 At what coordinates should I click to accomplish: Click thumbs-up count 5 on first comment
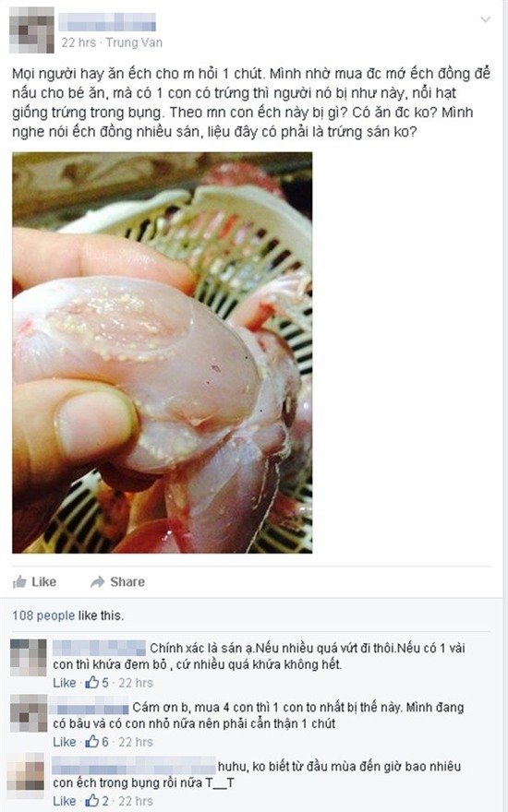pyautogui.click(x=98, y=683)
